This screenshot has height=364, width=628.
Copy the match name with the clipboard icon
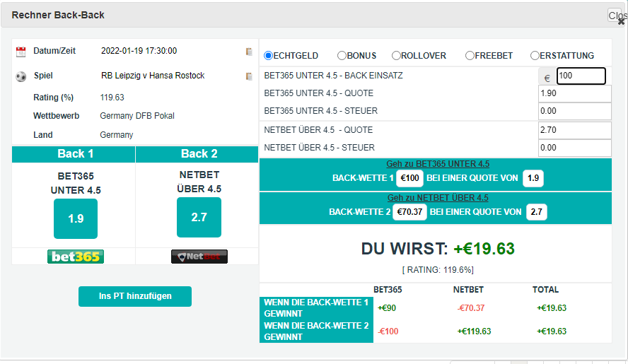[x=249, y=76]
